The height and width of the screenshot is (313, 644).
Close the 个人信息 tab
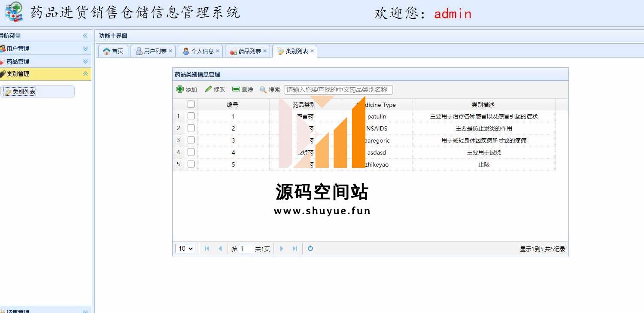pyautogui.click(x=218, y=51)
